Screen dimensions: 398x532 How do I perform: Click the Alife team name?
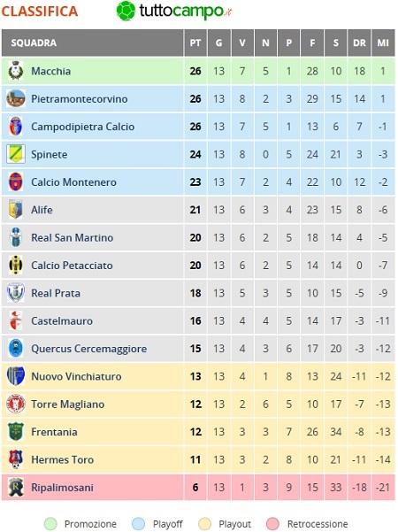coord(42,210)
